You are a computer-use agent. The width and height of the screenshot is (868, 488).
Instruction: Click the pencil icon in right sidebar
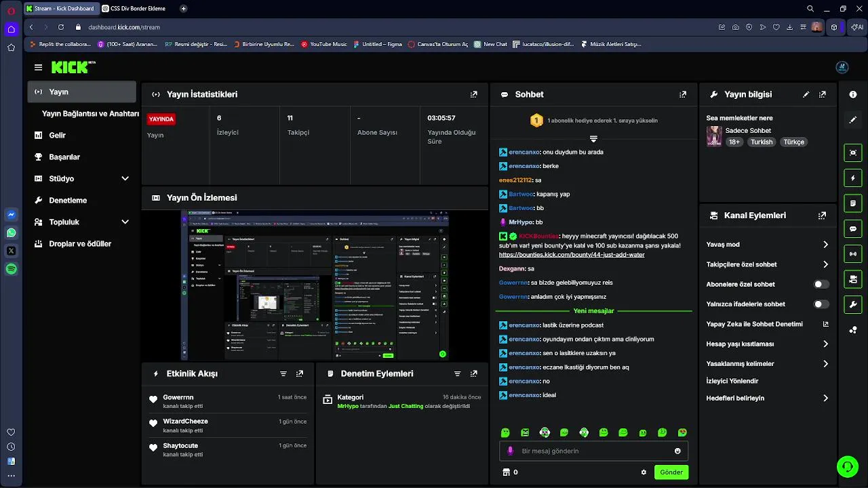(x=853, y=119)
